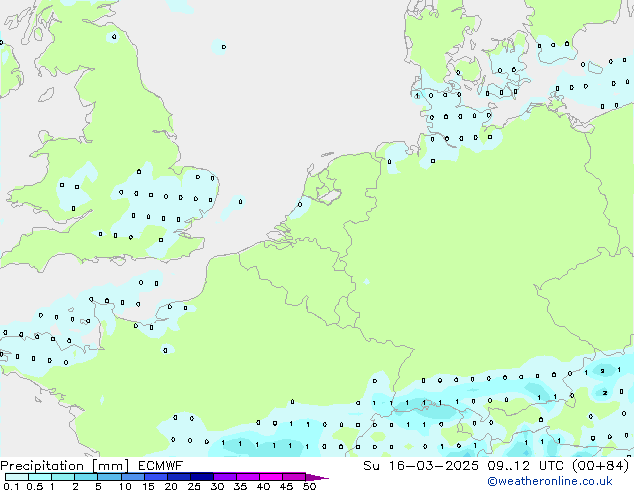Click the 'Precipitation [mm]' title text

pos(65,466)
